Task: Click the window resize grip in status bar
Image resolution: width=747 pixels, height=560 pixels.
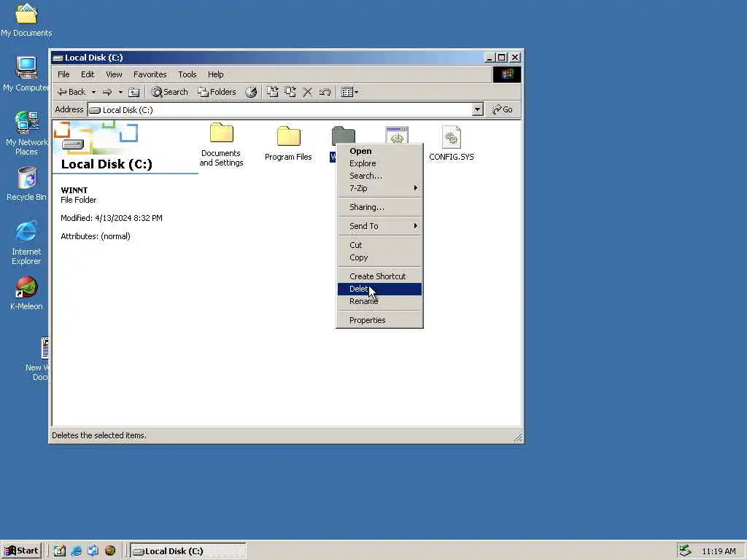Action: [x=518, y=437]
